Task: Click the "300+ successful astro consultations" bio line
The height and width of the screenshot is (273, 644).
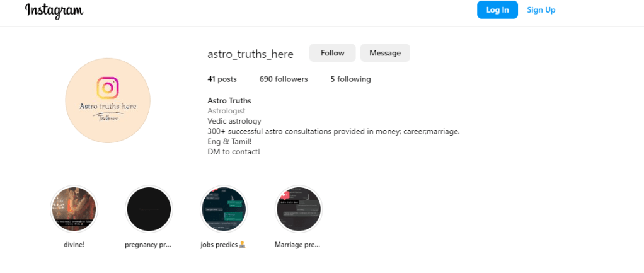Action: tap(333, 131)
